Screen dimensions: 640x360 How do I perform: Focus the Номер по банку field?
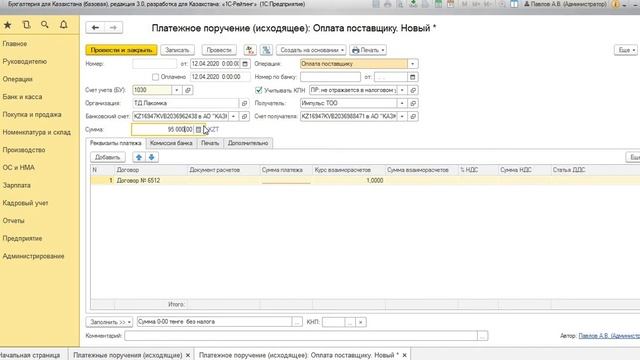tap(330, 77)
